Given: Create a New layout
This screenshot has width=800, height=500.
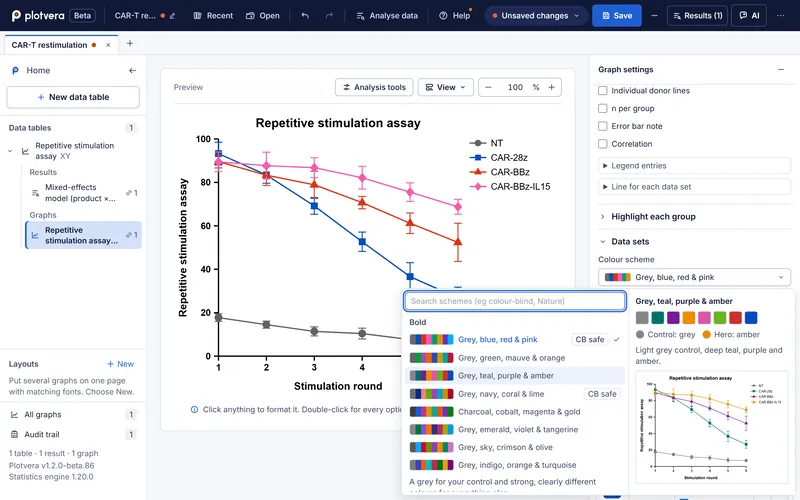Looking at the screenshot, I should point(120,364).
